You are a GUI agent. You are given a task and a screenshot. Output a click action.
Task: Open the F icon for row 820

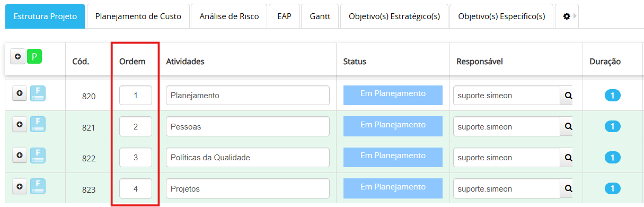tap(38, 93)
